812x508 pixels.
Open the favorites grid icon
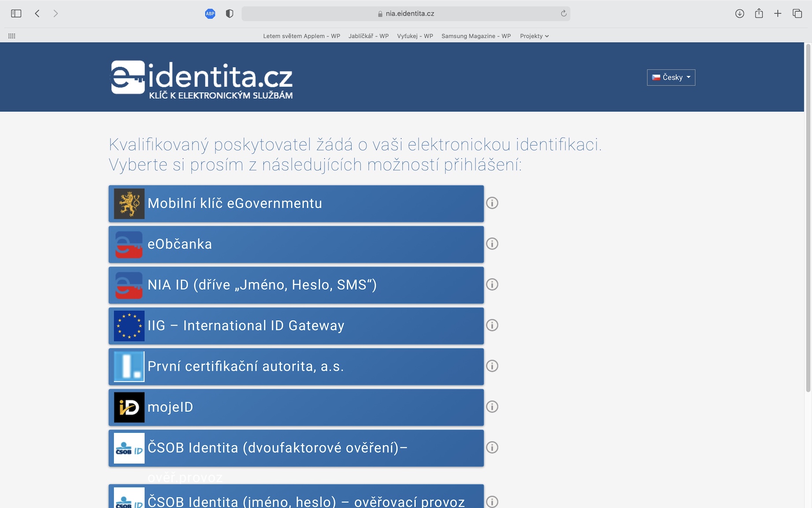[x=12, y=36]
